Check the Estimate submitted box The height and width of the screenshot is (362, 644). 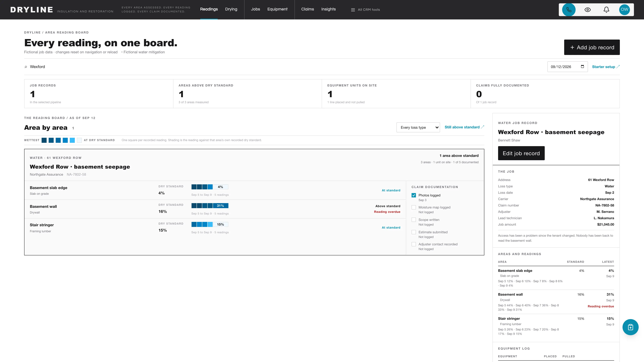[414, 232]
